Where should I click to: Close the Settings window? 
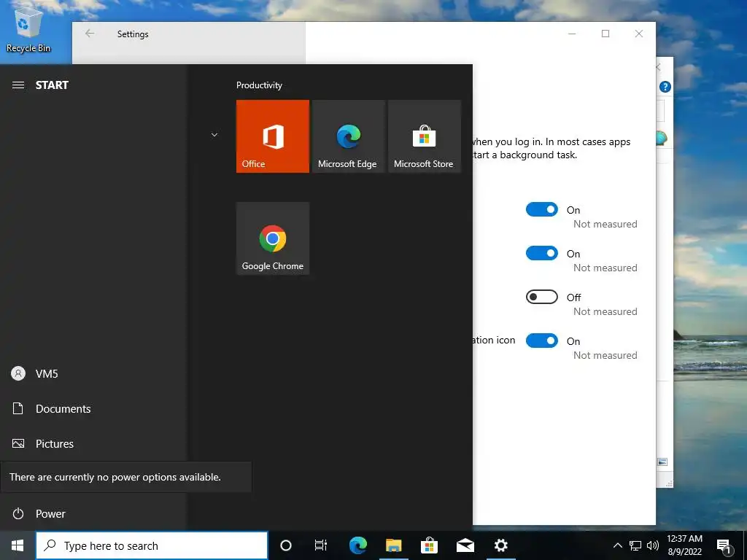(639, 34)
